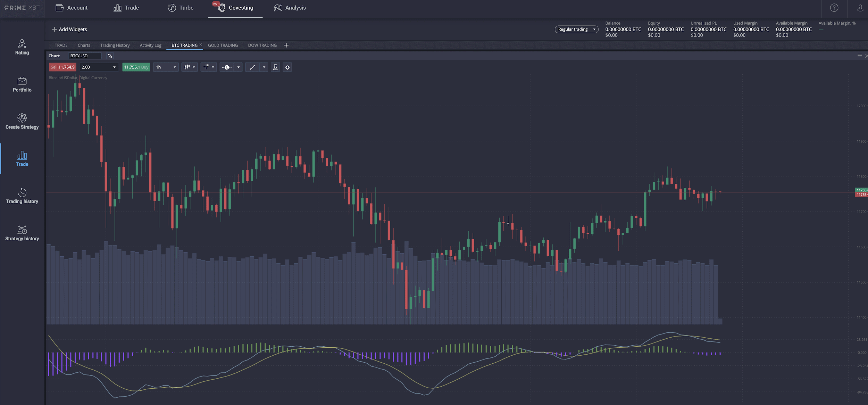868x405 pixels.
Task: Expand the candlestick chart type dropdown
Action: (x=194, y=67)
